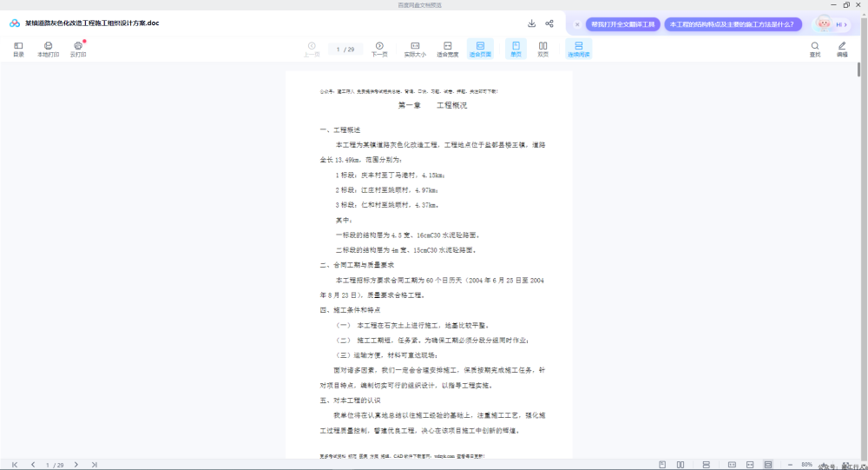
Task: Toggle fit page icon in status bar
Action: (768, 465)
